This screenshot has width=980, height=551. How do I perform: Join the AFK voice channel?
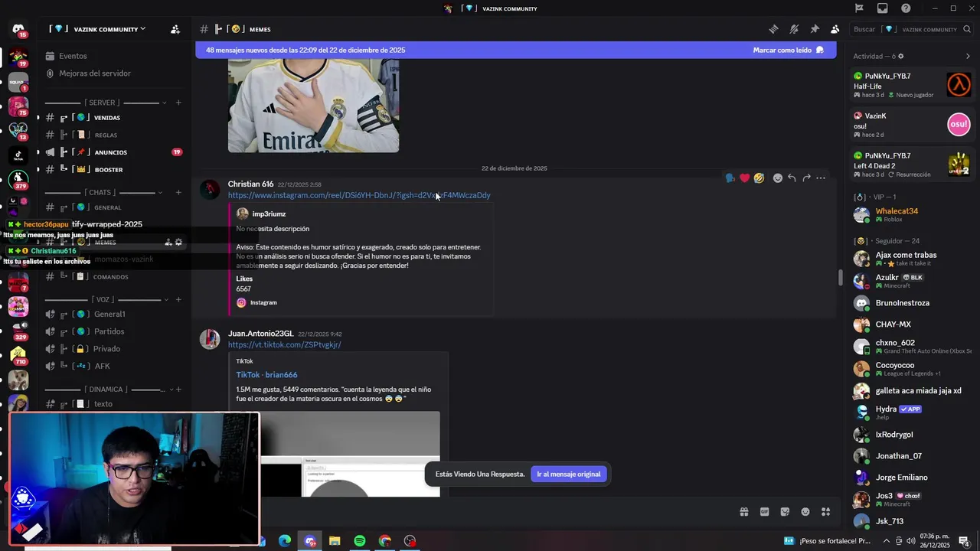pos(114,366)
